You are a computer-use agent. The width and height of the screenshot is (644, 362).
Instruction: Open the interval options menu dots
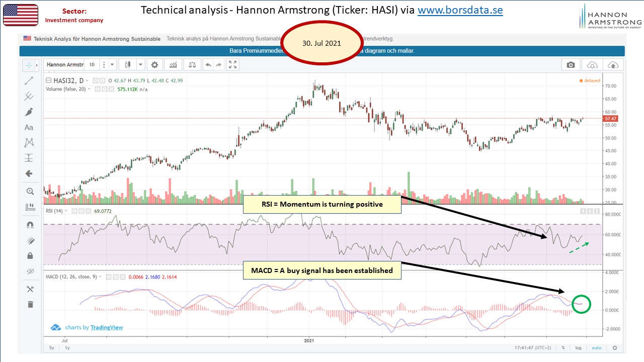pyautogui.click(x=104, y=65)
